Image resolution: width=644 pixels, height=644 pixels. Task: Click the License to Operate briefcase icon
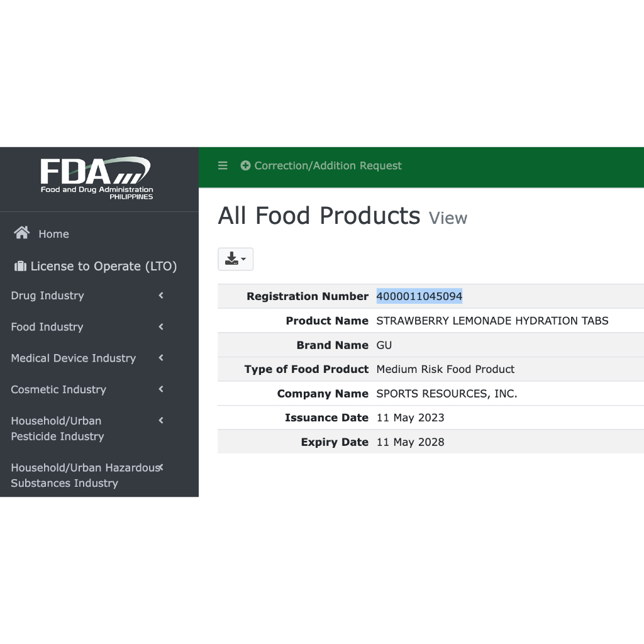20,266
